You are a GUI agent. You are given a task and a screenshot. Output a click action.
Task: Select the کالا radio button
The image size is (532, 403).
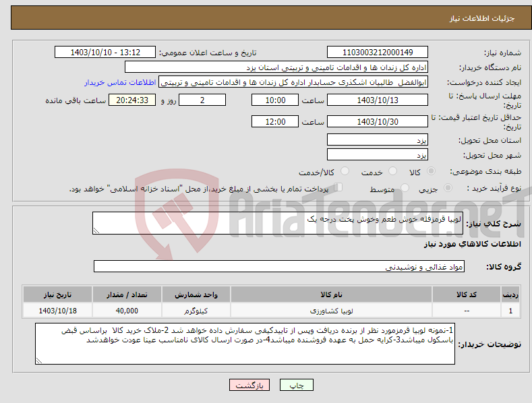pos(431,171)
